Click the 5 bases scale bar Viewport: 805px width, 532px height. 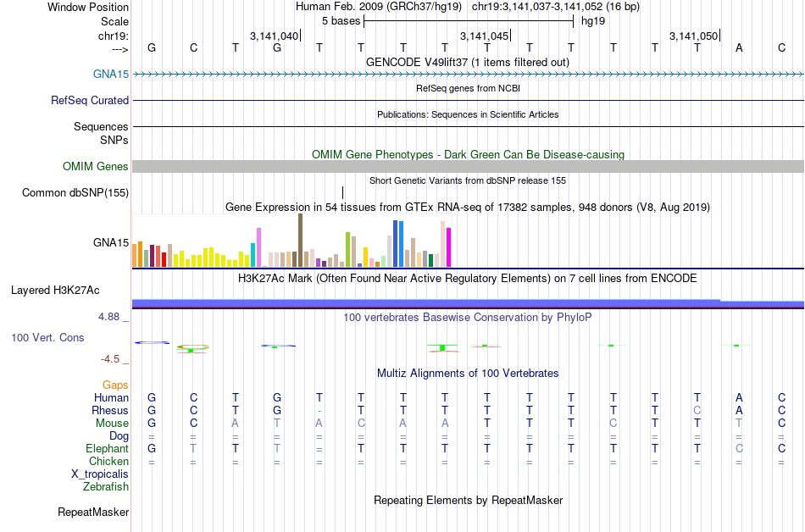pos(469,21)
